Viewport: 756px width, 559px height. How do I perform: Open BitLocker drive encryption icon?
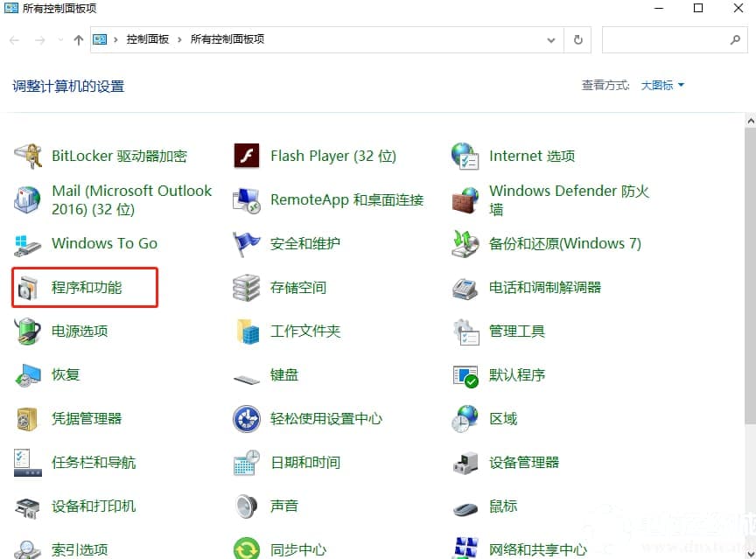point(27,156)
